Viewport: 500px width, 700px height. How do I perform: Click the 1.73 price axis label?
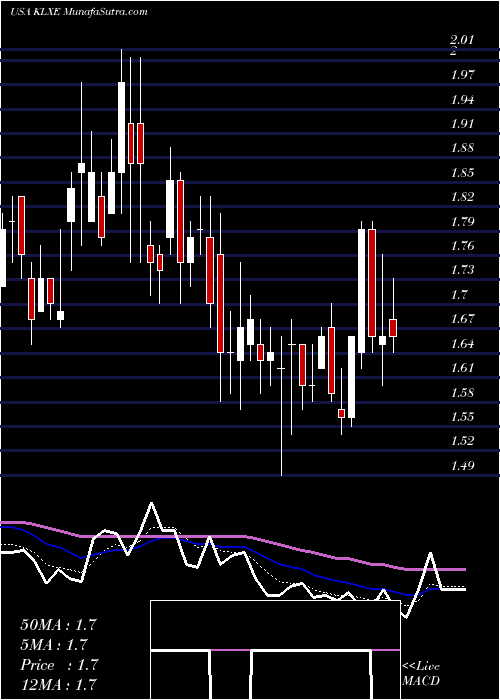click(x=461, y=270)
